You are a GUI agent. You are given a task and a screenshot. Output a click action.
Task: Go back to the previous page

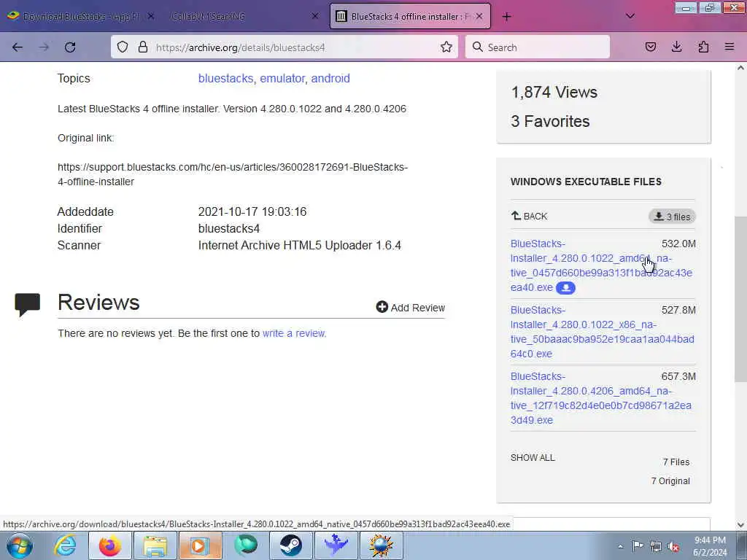click(x=18, y=47)
